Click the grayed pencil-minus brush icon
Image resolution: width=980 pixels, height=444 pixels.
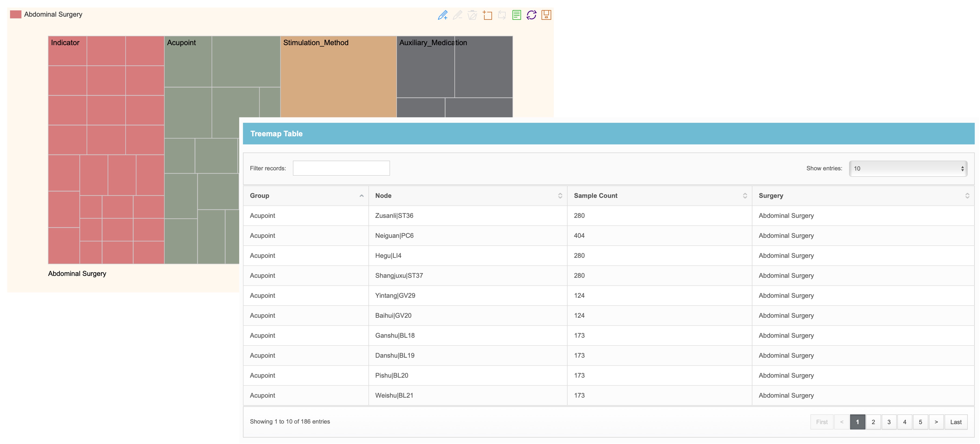(x=457, y=15)
